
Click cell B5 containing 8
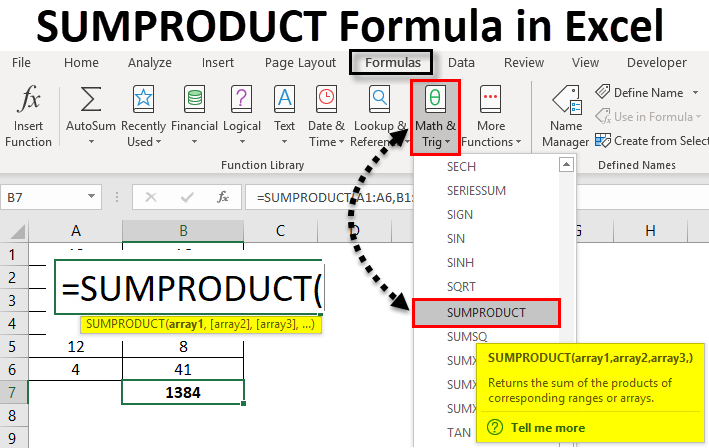click(x=183, y=347)
